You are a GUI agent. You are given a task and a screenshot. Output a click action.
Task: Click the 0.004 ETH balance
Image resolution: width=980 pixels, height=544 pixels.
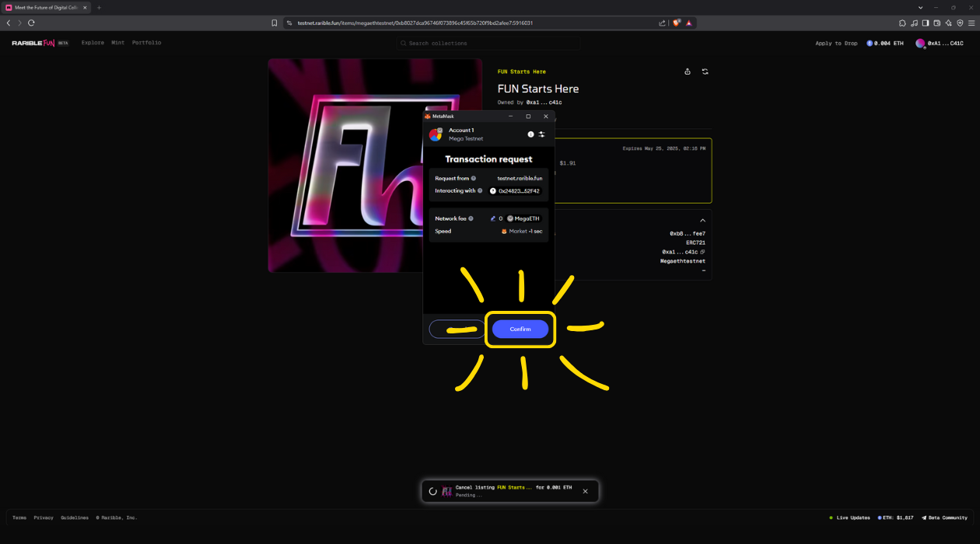pyautogui.click(x=885, y=44)
